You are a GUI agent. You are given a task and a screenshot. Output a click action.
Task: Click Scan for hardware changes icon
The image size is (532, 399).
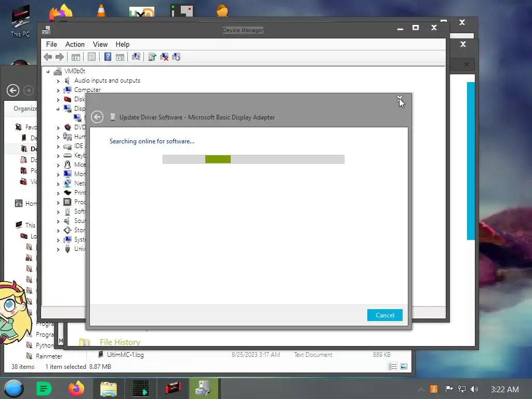[x=136, y=57]
